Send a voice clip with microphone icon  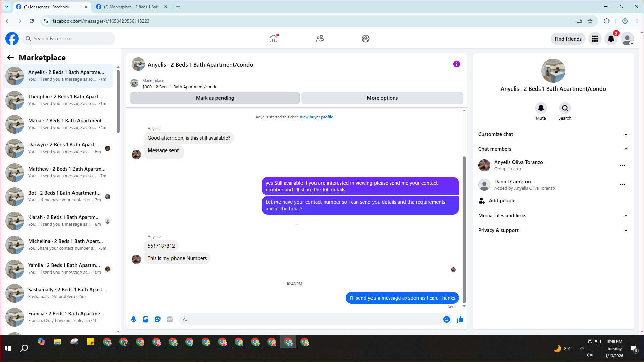134,319
